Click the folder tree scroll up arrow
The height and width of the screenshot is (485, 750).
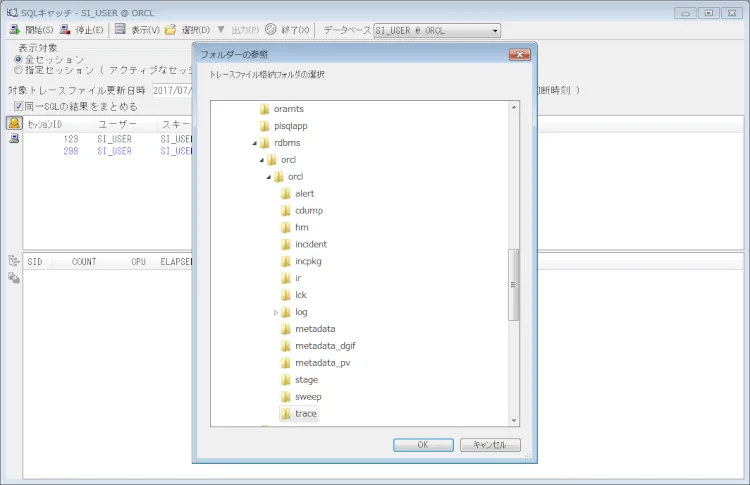pos(514,107)
